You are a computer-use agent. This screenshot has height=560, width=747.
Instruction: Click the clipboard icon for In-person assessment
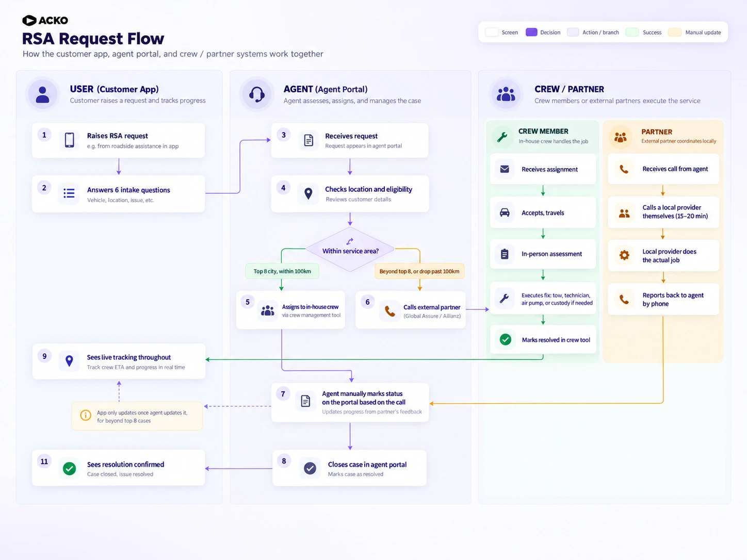pos(505,254)
